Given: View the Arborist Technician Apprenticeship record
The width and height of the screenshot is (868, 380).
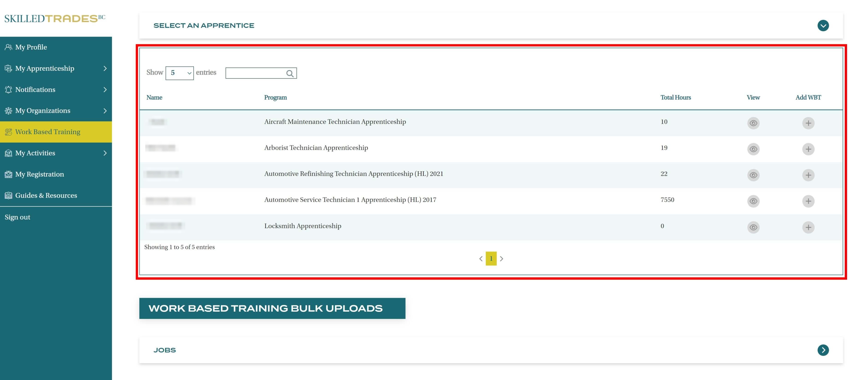Looking at the screenshot, I should pos(753,149).
